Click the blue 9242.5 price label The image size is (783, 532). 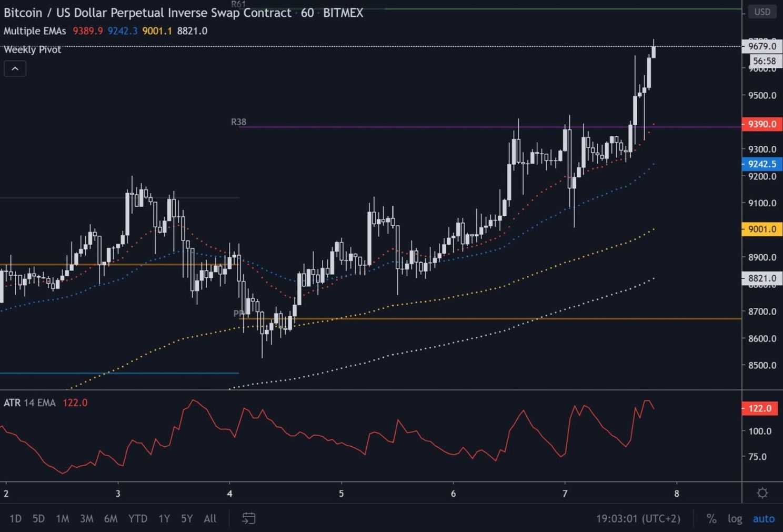pyautogui.click(x=761, y=164)
